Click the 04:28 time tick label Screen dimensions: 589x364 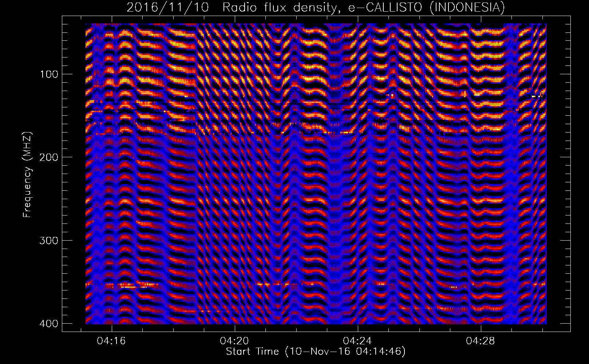[x=481, y=341]
